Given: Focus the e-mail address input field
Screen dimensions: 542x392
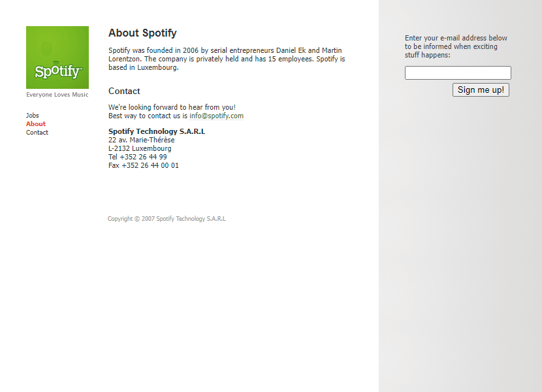Looking at the screenshot, I should click(x=458, y=73).
